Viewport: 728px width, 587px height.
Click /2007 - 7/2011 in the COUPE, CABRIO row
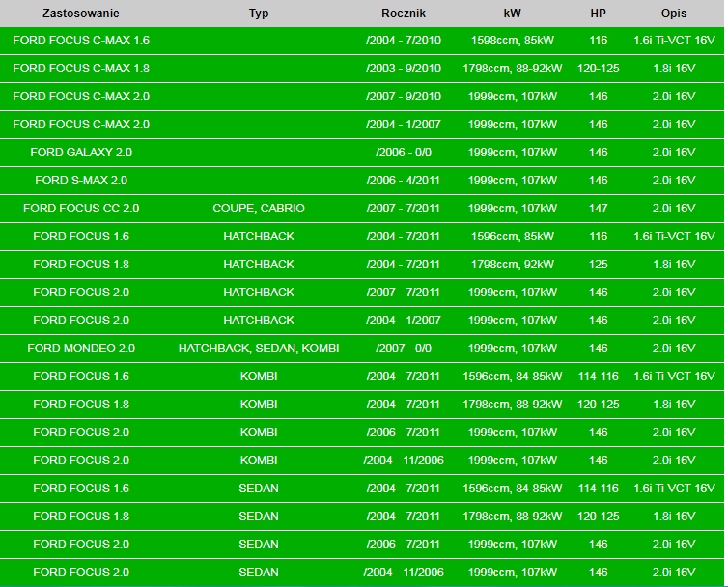coord(404,208)
